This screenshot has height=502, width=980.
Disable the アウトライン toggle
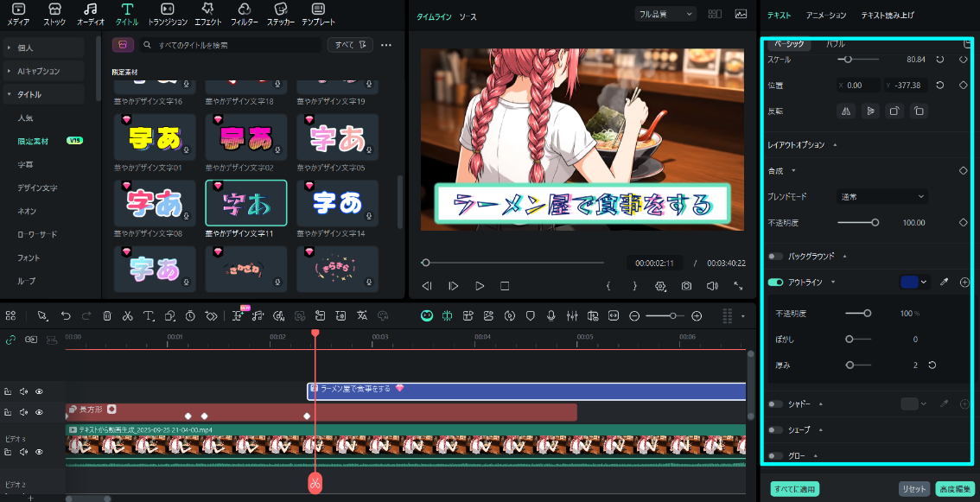[x=773, y=282]
